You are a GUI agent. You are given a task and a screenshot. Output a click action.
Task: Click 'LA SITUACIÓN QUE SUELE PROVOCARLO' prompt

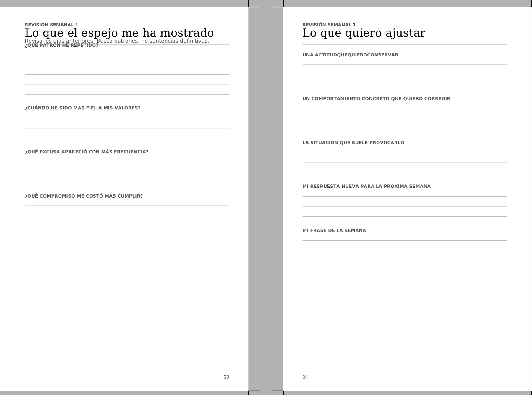click(x=353, y=143)
